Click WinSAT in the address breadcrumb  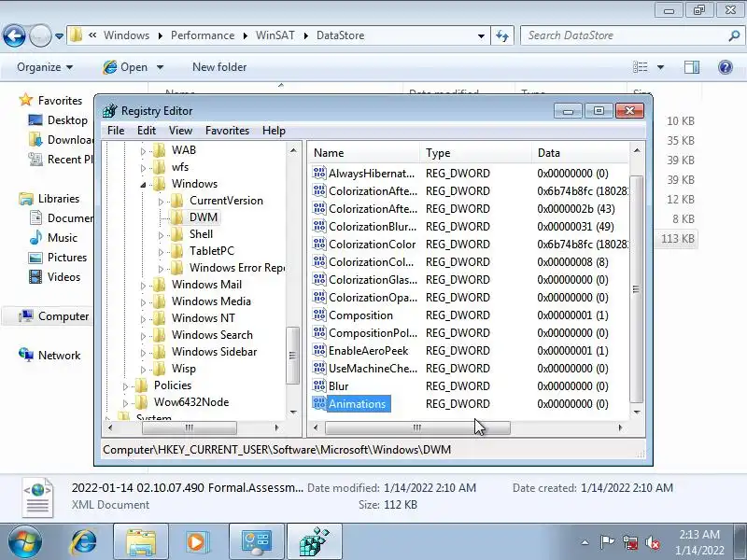click(x=275, y=35)
